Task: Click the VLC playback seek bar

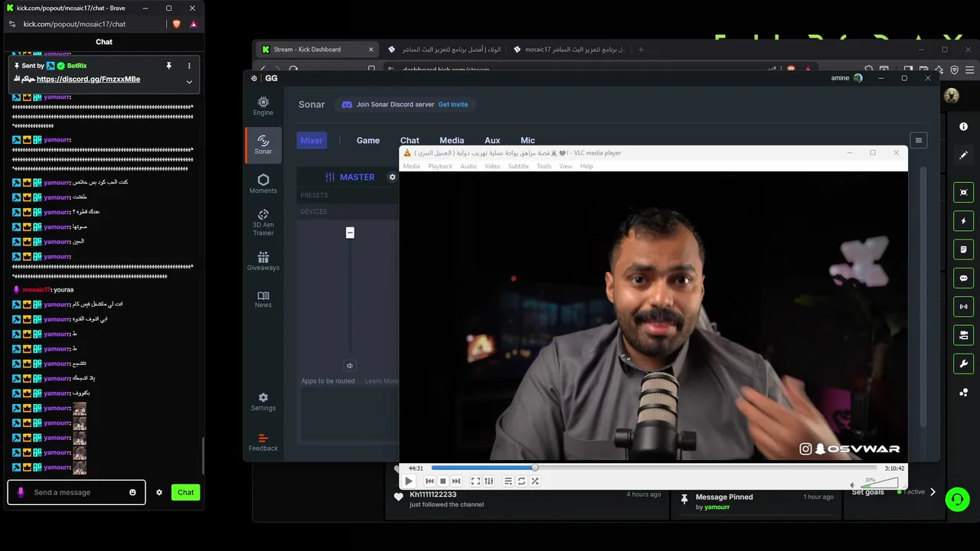Action: 655,468
